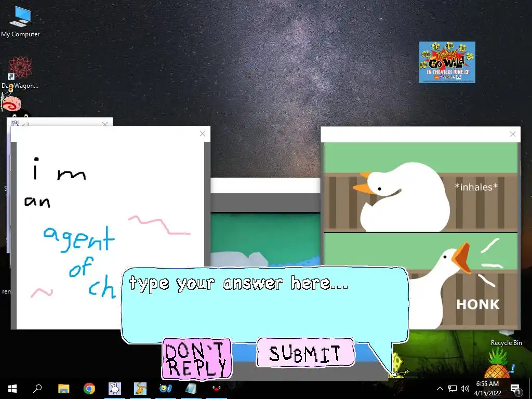Click the Gary snail desktop icon
Viewport: 532px width, 399px height.
11,104
